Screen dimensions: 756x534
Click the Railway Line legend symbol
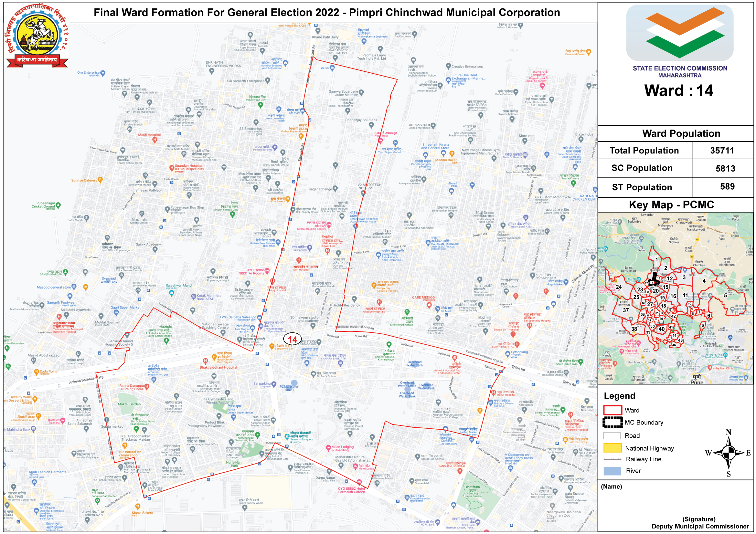click(612, 460)
